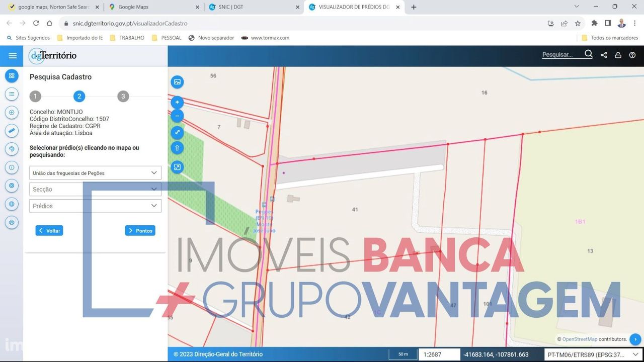This screenshot has height=362, width=644.
Task: Click the Chrome home button
Action: coord(49,23)
